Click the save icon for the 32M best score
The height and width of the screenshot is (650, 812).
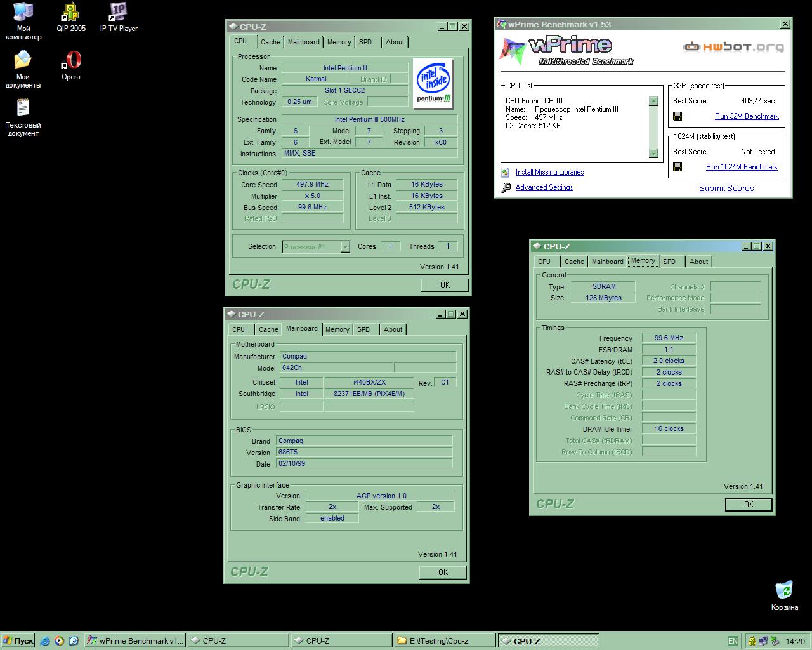tap(678, 116)
